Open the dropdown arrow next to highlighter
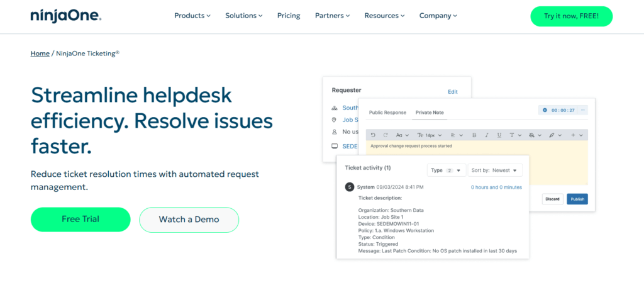This screenshot has height=285, width=644. pyautogui.click(x=558, y=135)
